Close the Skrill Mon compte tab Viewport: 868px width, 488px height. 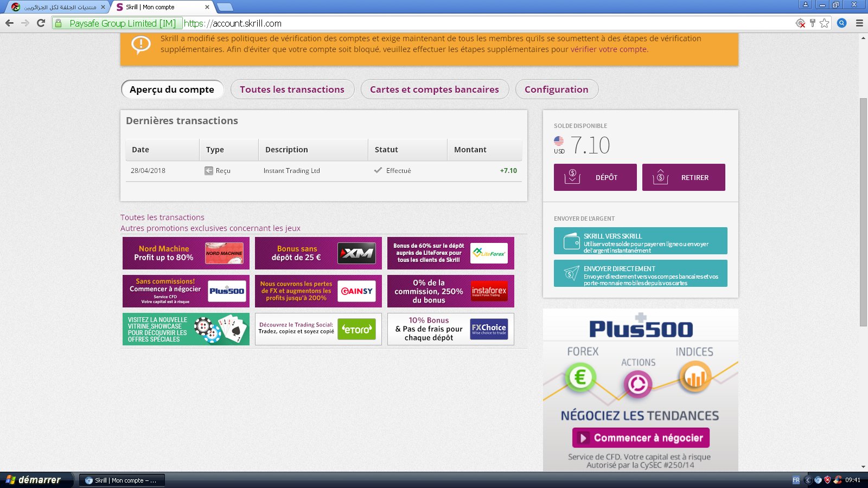(207, 7)
